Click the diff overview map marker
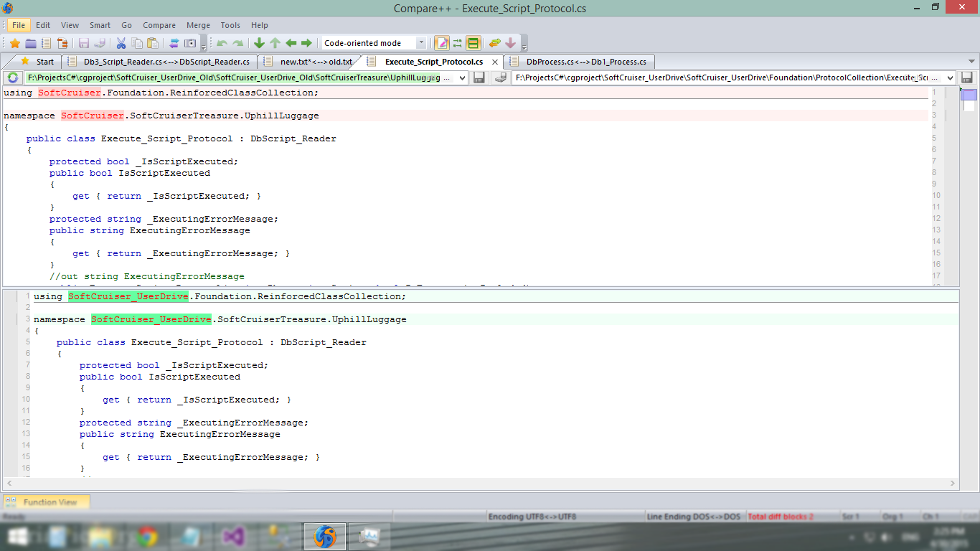The height and width of the screenshot is (551, 980). point(969,95)
